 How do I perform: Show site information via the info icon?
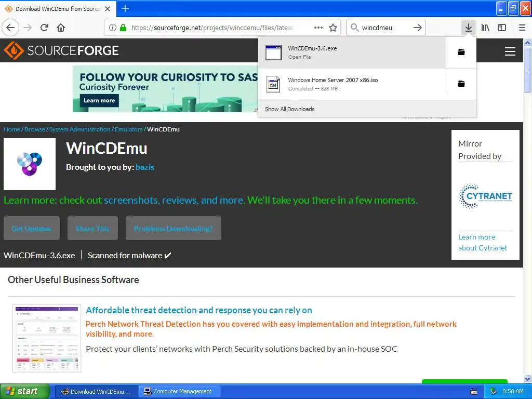(113, 28)
